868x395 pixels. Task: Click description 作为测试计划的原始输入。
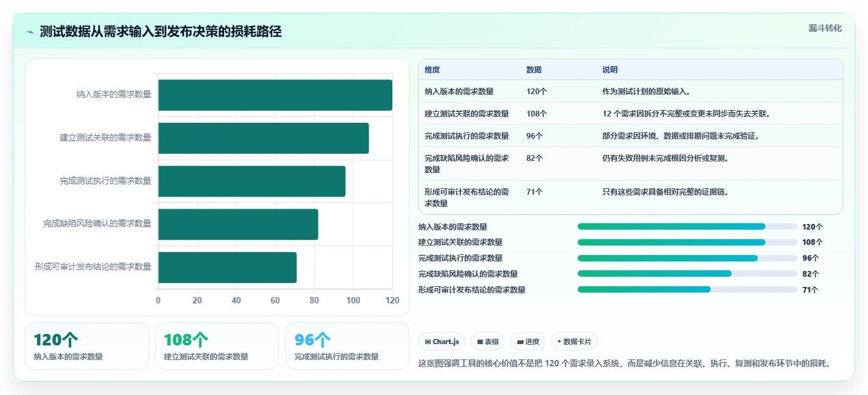click(646, 92)
